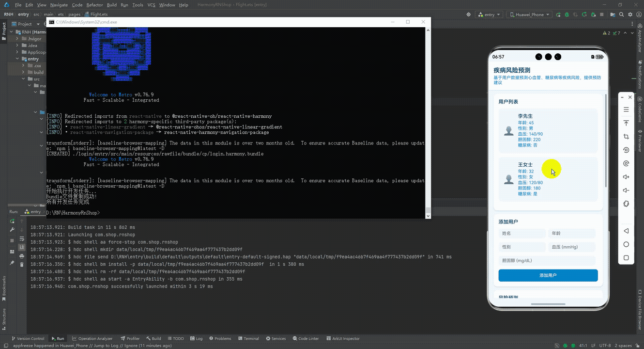Click the warnings count indicator showing 2
The image size is (644, 349).
coord(606,33)
